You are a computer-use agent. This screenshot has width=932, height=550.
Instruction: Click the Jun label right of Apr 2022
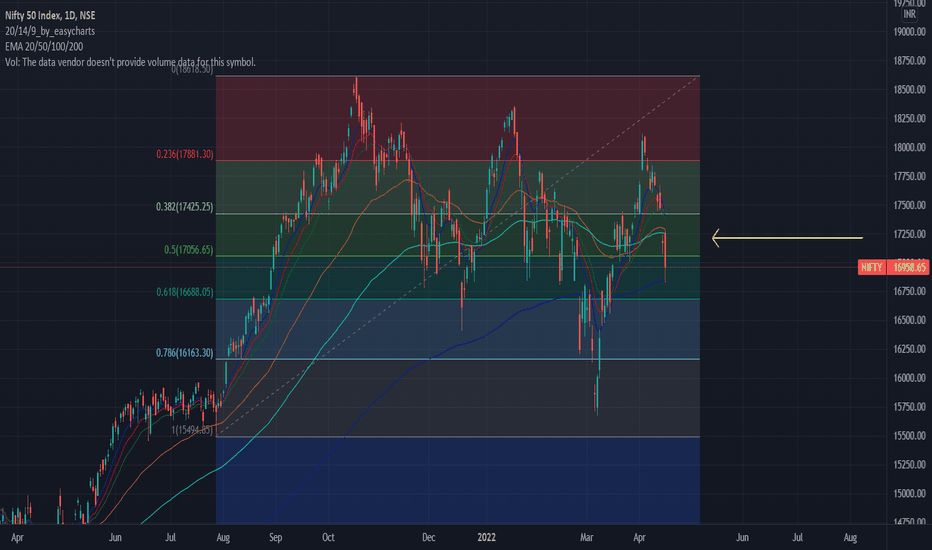742,537
